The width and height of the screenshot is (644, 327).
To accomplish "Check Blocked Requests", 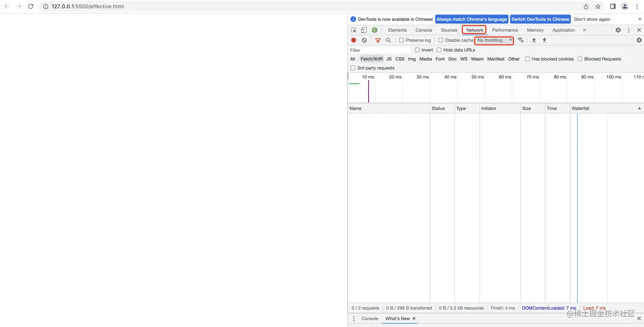I will [x=580, y=59].
